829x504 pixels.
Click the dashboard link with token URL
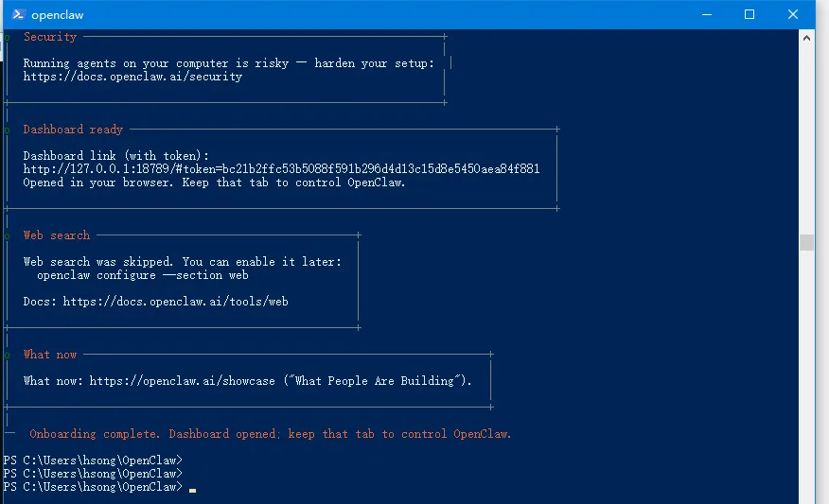281,169
